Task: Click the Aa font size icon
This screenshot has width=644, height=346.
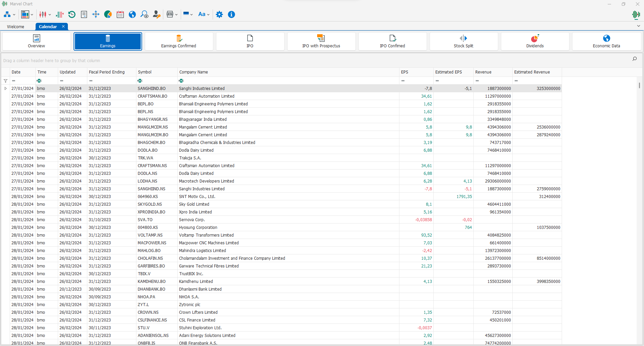Action: (x=202, y=14)
